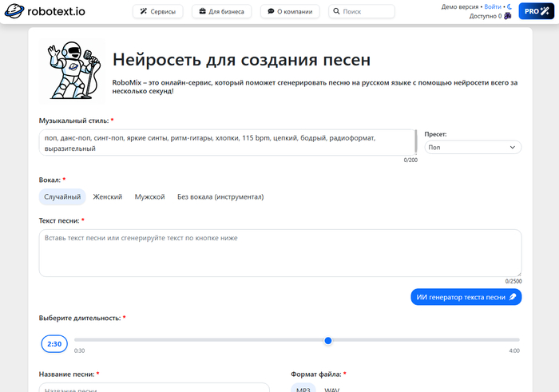Click the song duration slider handle
The image size is (559, 392).
[328, 341]
